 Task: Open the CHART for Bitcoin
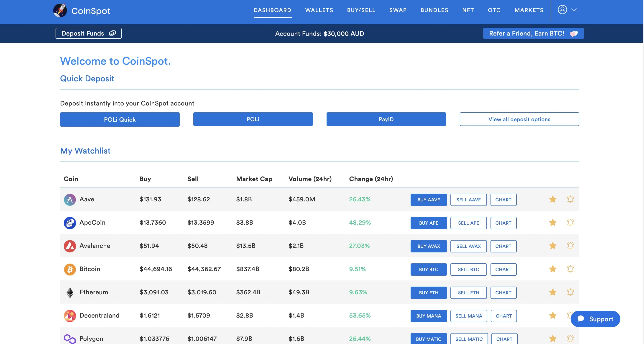pyautogui.click(x=503, y=270)
